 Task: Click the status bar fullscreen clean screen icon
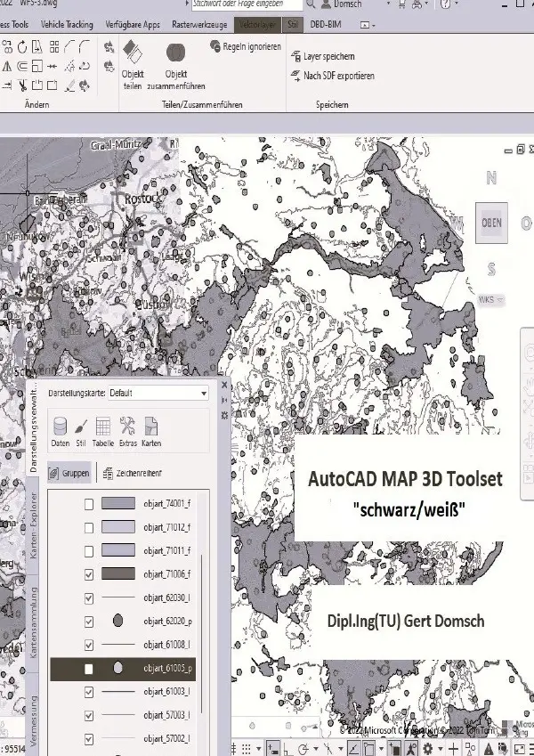(x=520, y=749)
